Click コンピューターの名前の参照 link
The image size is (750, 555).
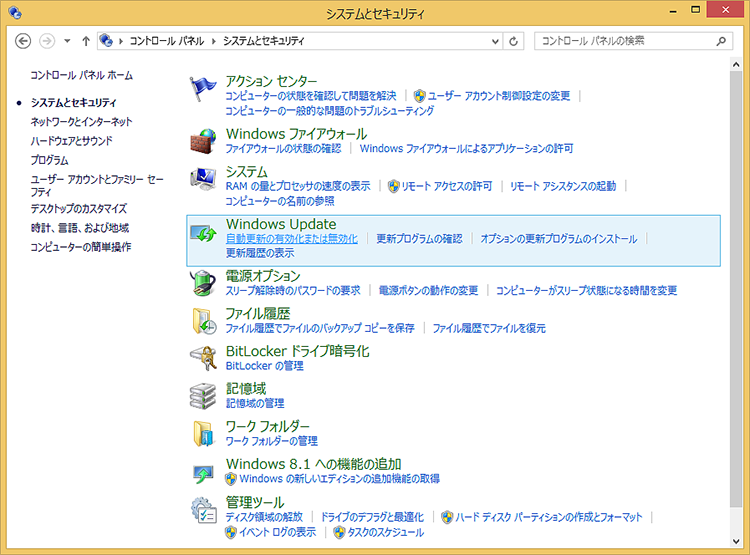coord(280,201)
